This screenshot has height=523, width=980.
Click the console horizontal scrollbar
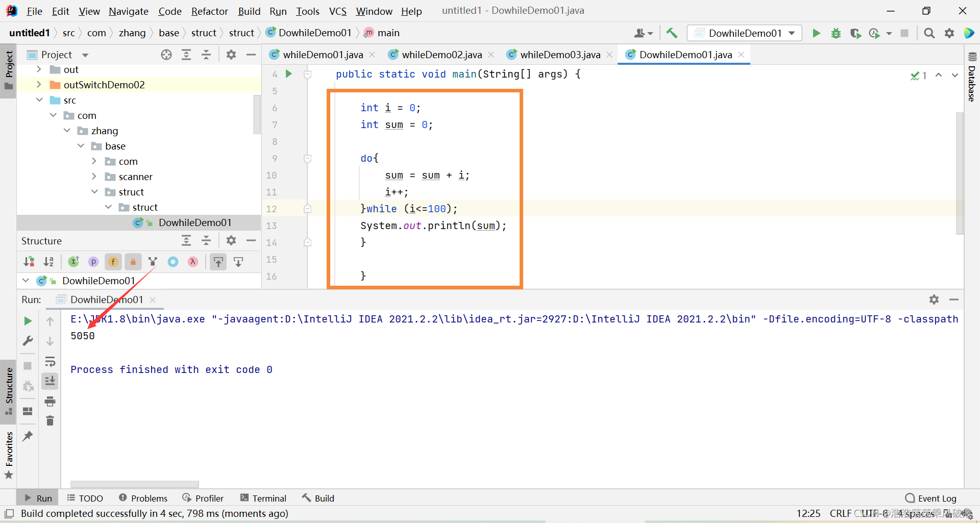(x=134, y=484)
